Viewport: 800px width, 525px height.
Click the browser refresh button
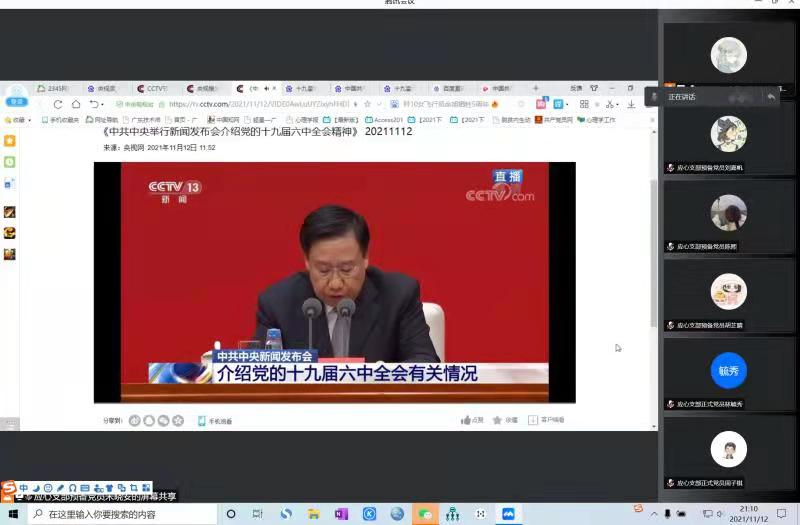58,104
